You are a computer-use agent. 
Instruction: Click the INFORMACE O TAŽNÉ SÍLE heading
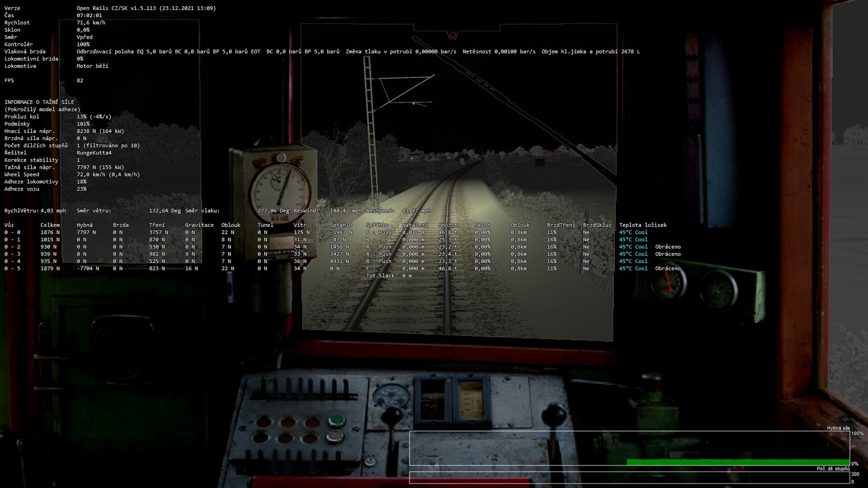coord(39,102)
